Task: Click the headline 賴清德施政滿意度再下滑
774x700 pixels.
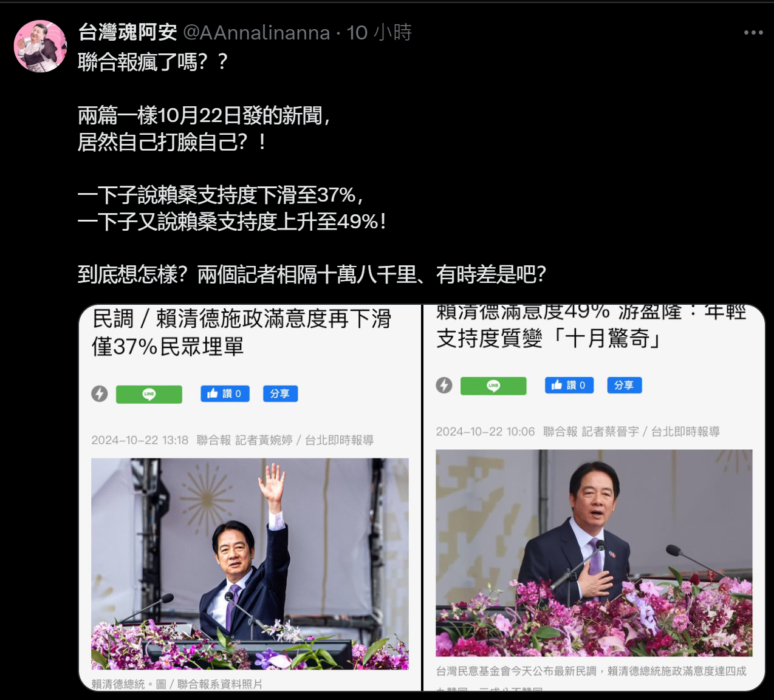Action: (273, 319)
